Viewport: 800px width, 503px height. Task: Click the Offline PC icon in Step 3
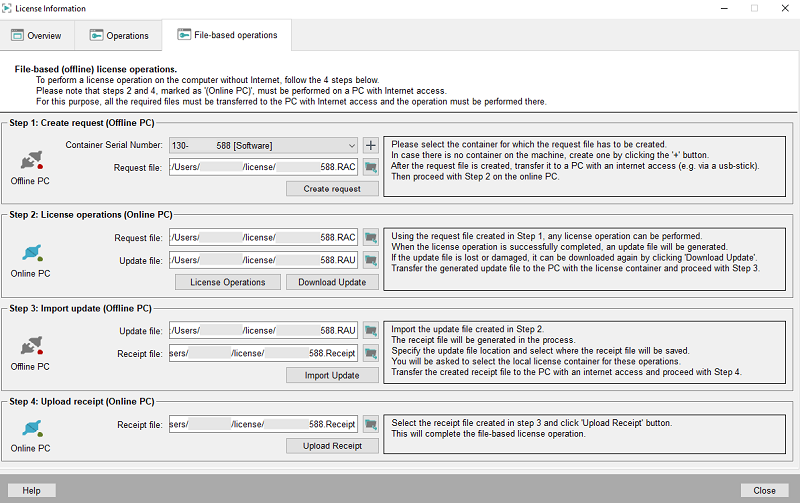pyautogui.click(x=31, y=345)
